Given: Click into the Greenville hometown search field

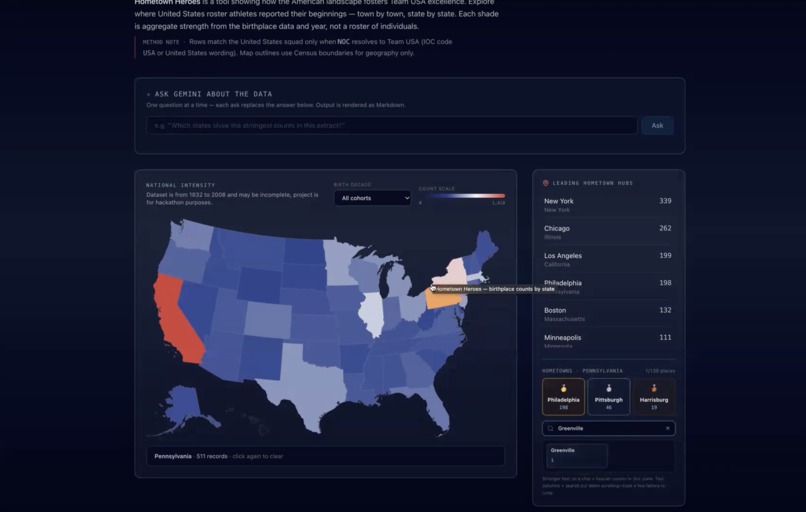Looking at the screenshot, I should [609, 428].
